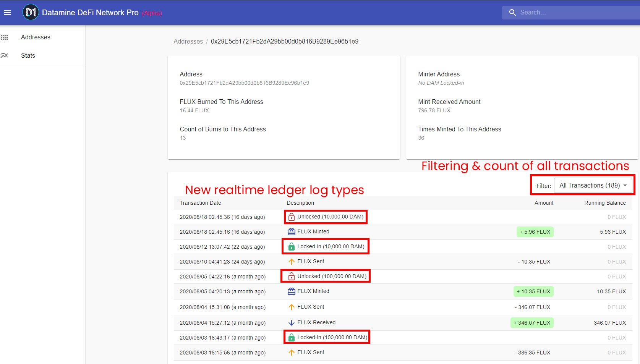Click FLUX Minted icon for 5.96 FLUX row

[x=292, y=231]
